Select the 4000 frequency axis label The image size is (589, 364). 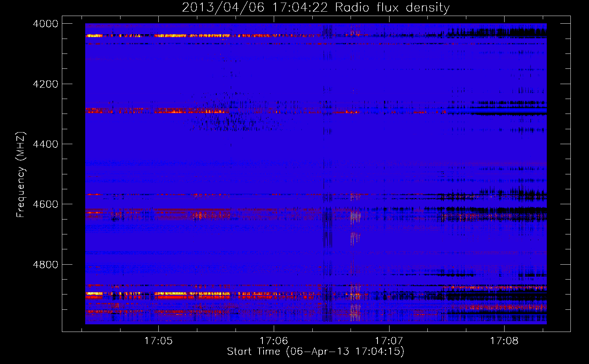coord(46,24)
